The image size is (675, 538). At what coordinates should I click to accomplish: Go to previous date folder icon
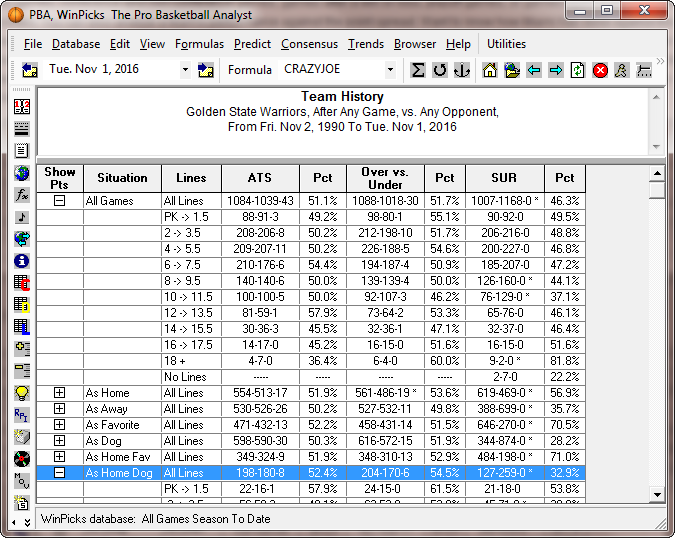30,70
